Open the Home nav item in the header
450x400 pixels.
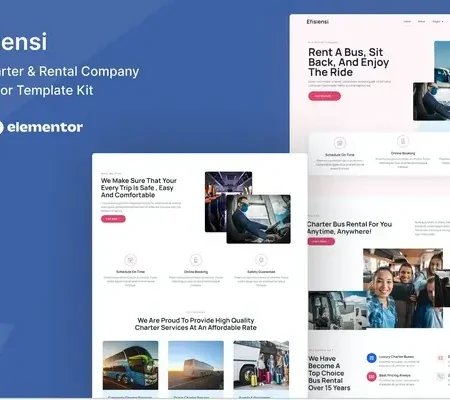click(x=407, y=22)
